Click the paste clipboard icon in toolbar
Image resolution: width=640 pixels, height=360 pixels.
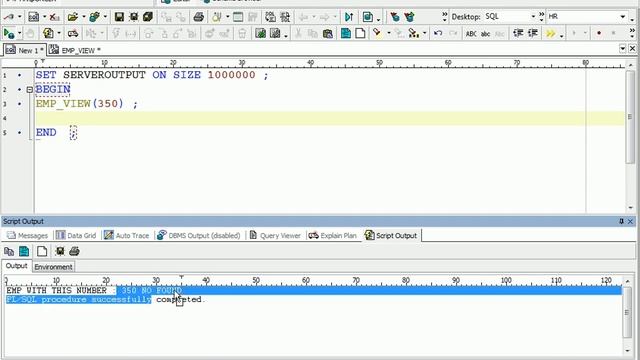[x=328, y=33]
